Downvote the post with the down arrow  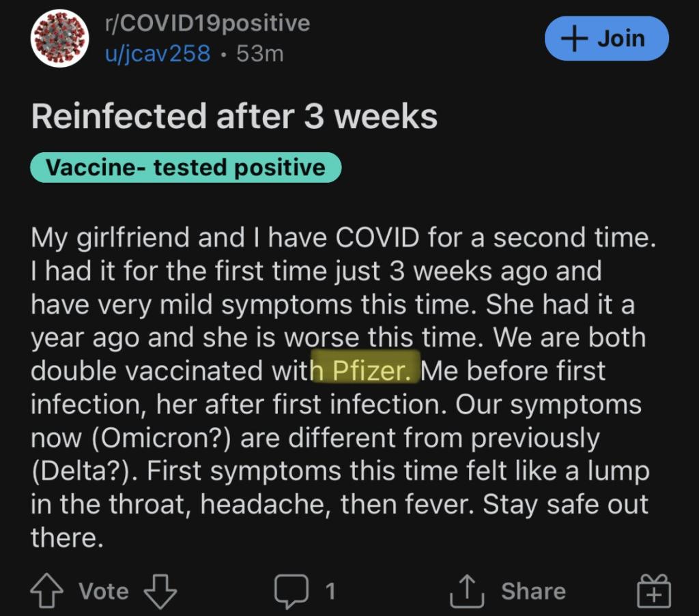[x=160, y=591]
